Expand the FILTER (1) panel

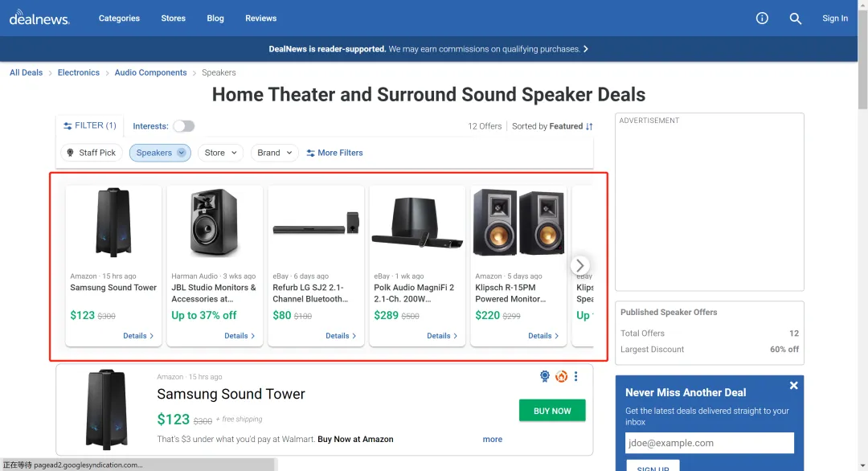[90, 125]
